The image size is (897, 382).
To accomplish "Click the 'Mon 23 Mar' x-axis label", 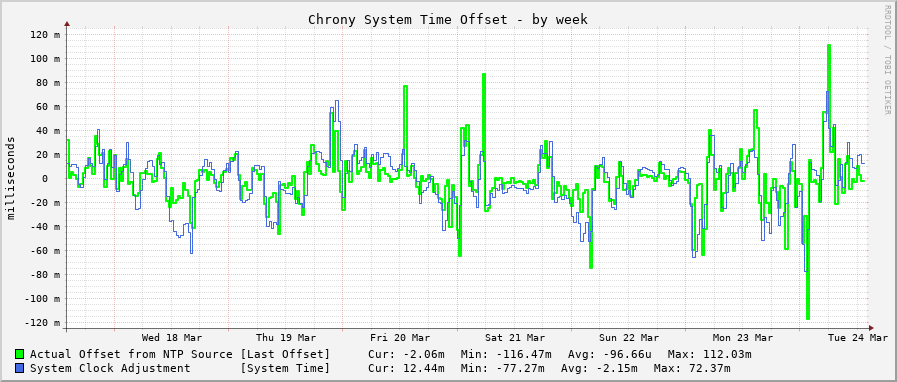I will coord(744,337).
